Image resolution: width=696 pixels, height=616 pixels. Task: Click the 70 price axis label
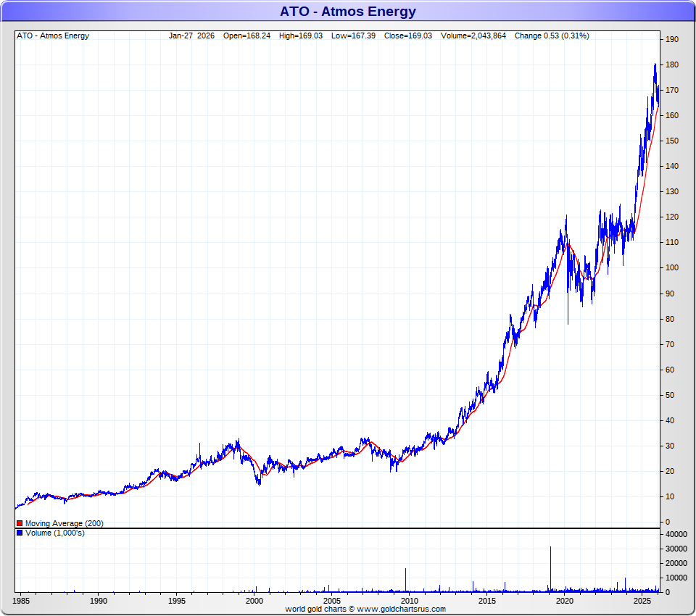tap(670, 344)
